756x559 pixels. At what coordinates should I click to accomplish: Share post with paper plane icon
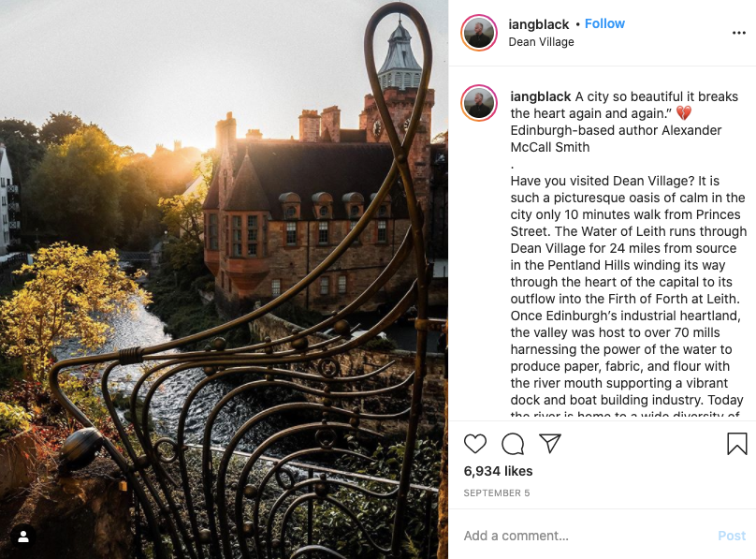(549, 443)
